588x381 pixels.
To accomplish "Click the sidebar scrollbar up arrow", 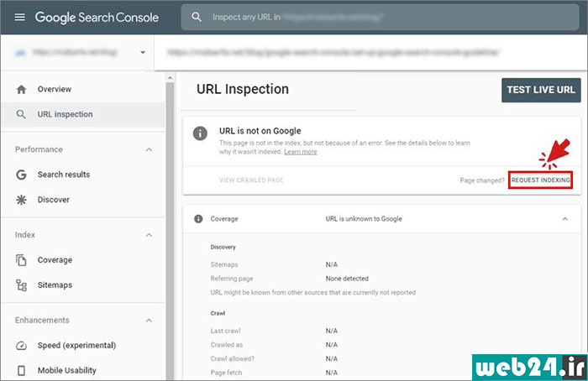I will pyautogui.click(x=170, y=78).
